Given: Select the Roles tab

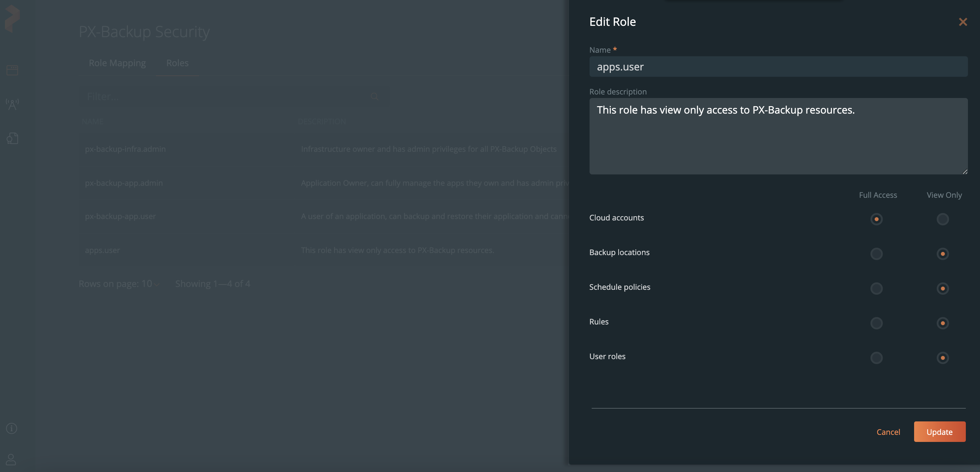Looking at the screenshot, I should (x=177, y=63).
